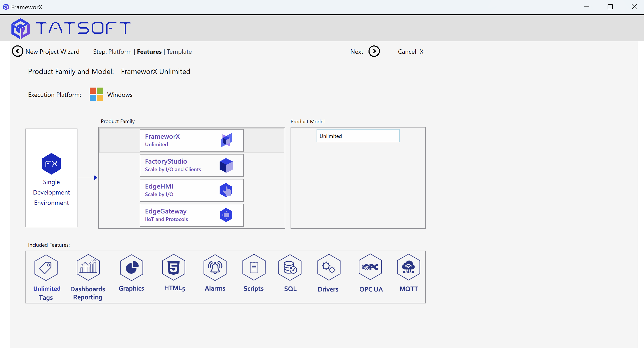The height and width of the screenshot is (348, 644).
Task: Jump to the Template step
Action: click(179, 52)
